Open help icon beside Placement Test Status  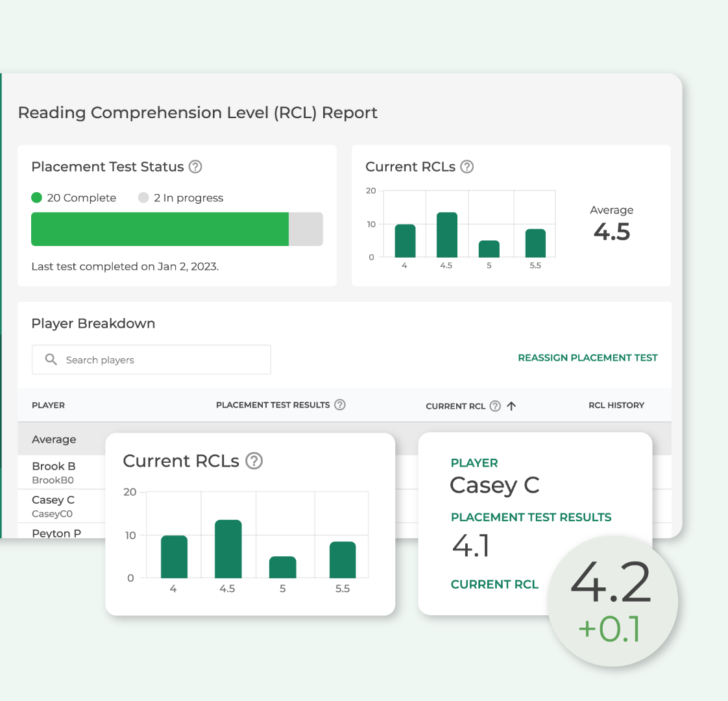click(195, 166)
